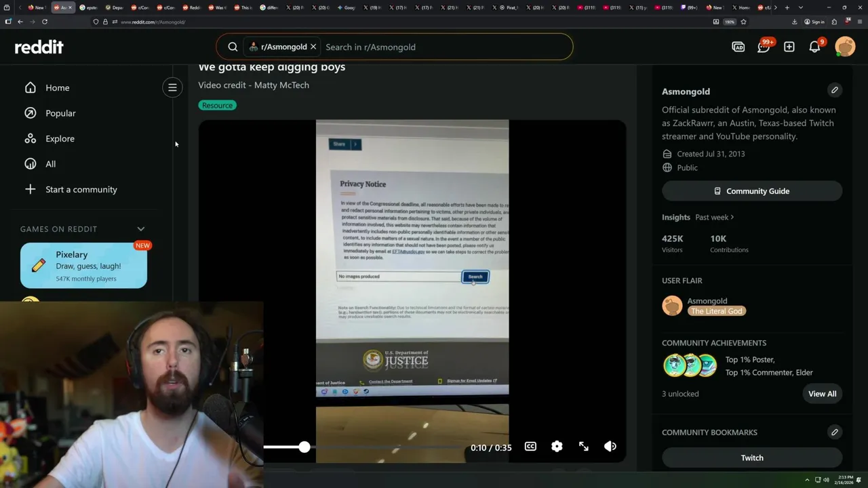Open the taskbar clock
The width and height of the screenshot is (868, 488).
pos(845,480)
